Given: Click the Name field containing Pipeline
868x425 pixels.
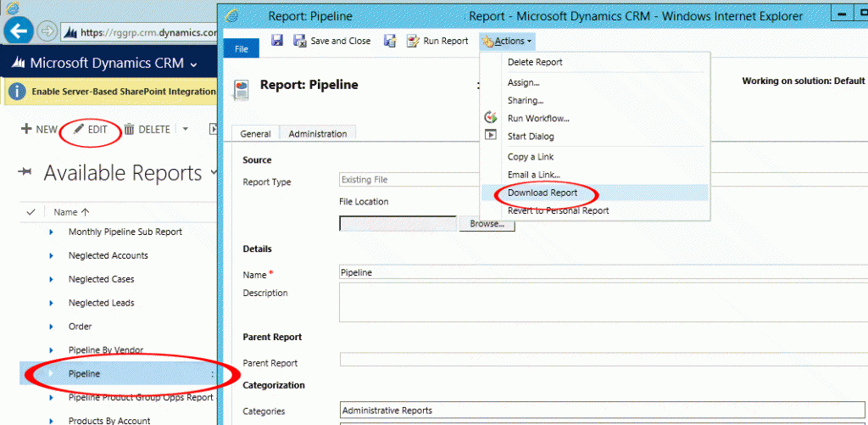Looking at the screenshot, I should pos(604,272).
